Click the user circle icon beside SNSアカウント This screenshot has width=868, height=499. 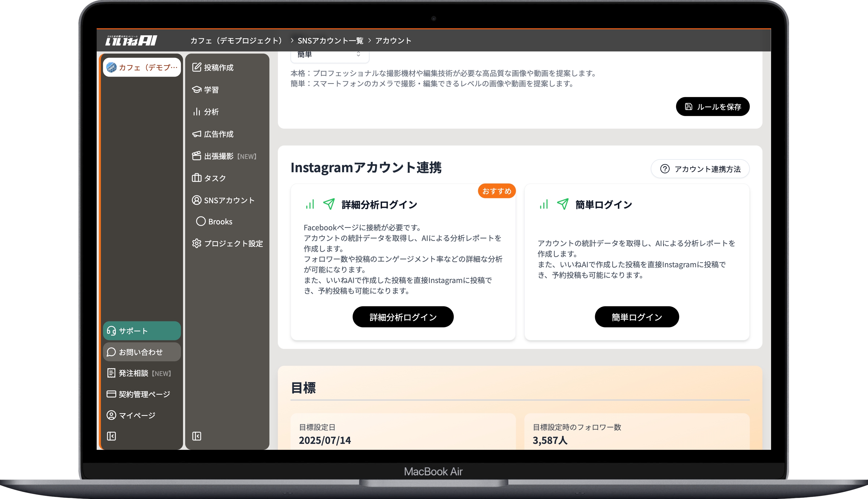pyautogui.click(x=197, y=200)
